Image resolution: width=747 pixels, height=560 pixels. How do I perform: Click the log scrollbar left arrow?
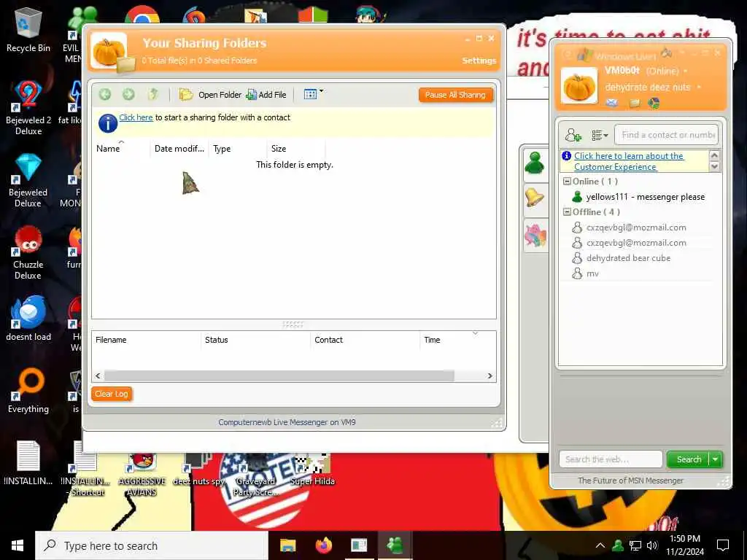[98, 376]
